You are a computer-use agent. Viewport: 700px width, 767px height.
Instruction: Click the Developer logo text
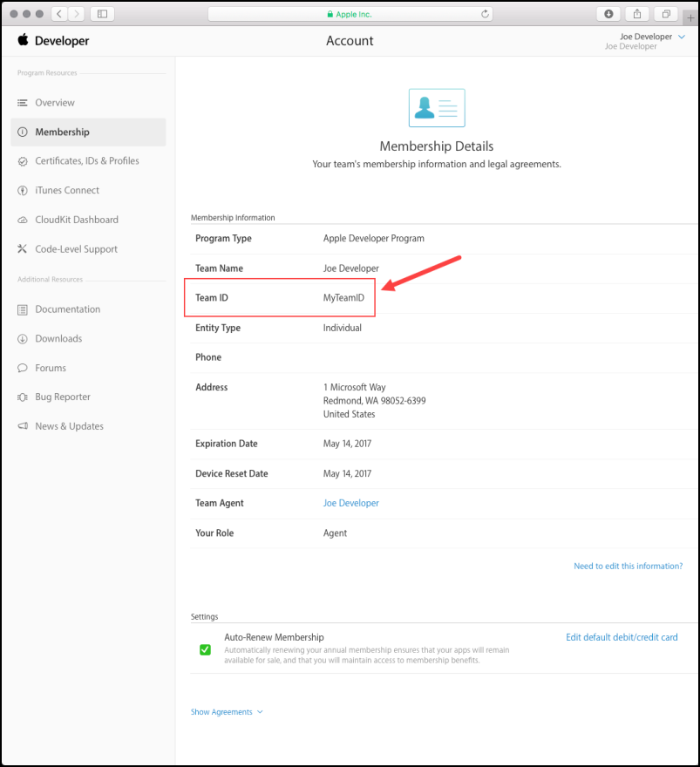click(x=62, y=41)
